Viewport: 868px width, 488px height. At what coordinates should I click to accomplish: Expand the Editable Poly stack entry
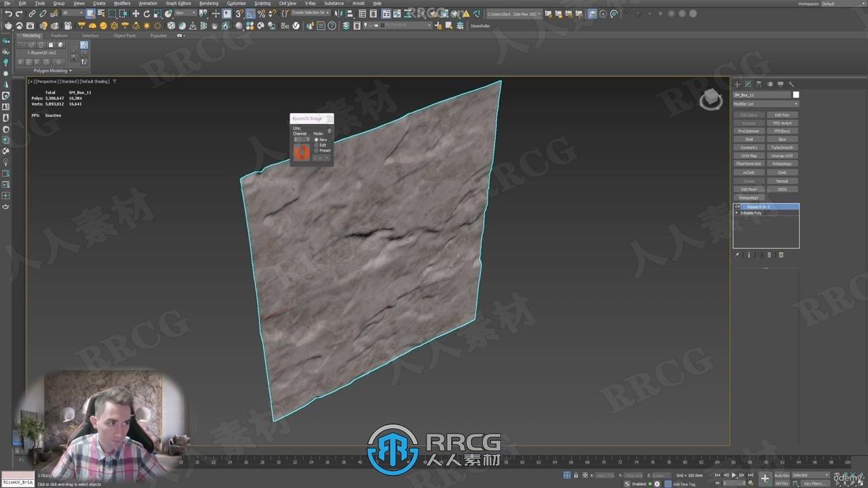[737, 213]
